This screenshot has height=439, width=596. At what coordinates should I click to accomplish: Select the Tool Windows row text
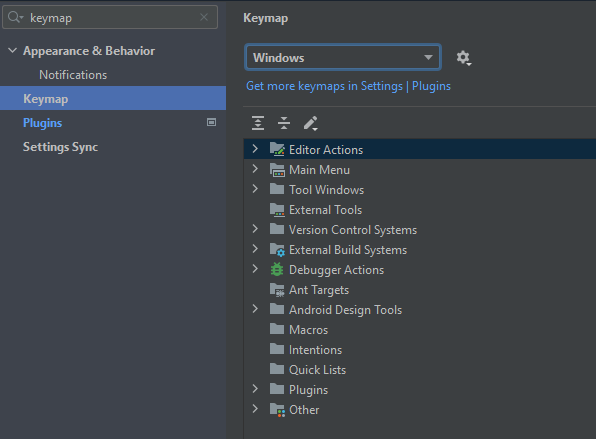coord(327,190)
